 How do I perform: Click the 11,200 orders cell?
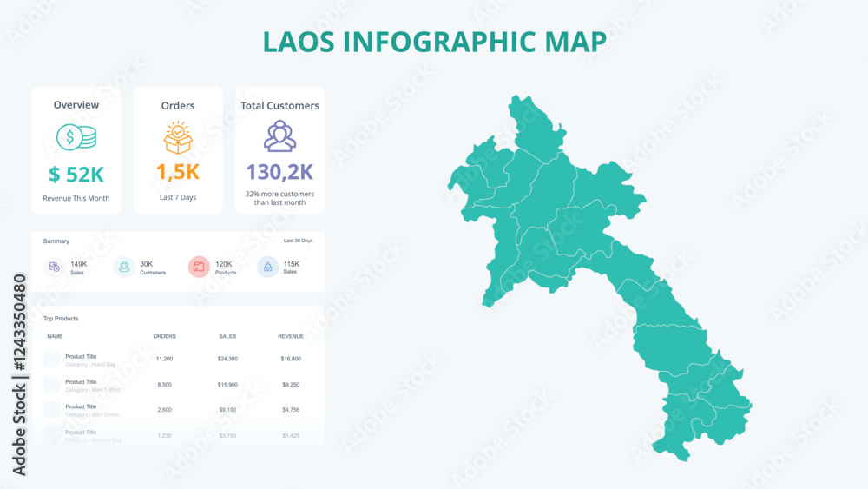[164, 359]
